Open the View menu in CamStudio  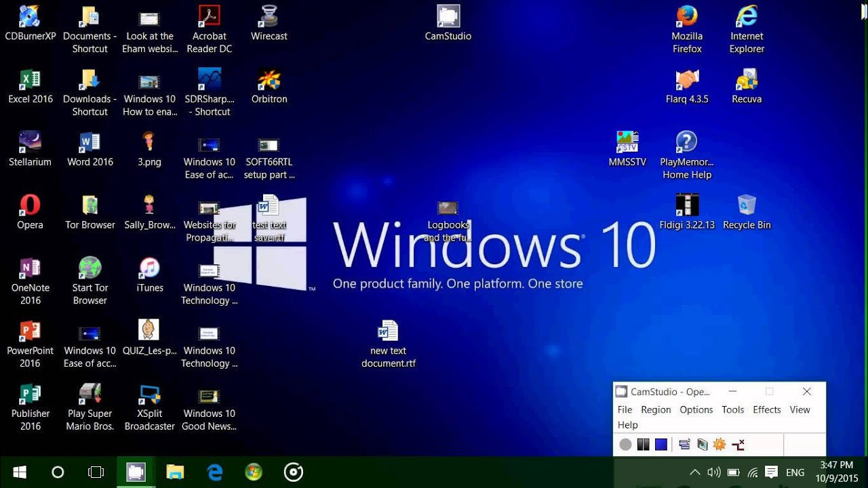[800, 409]
